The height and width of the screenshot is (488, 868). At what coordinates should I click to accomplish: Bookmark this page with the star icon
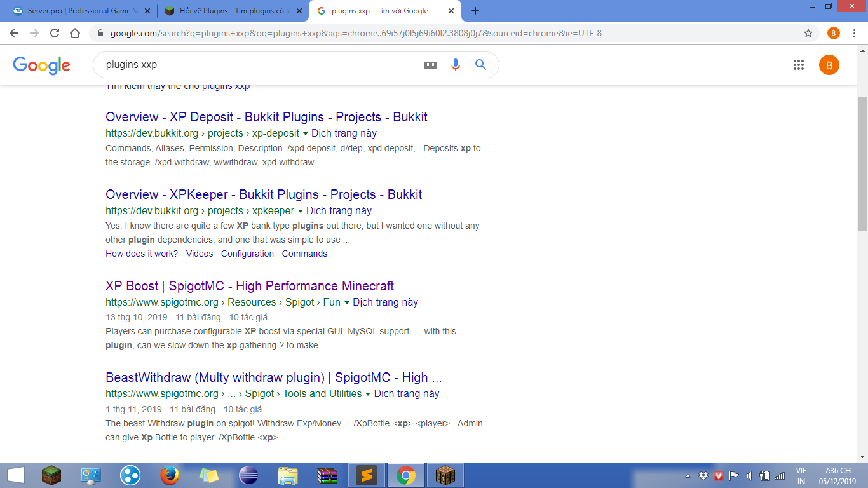coord(808,33)
